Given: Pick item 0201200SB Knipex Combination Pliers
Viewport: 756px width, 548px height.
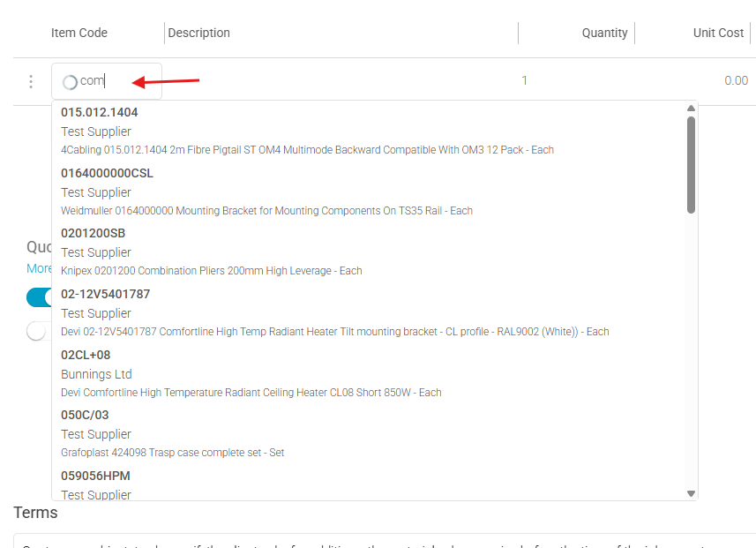Looking at the screenshot, I should click(x=211, y=252).
